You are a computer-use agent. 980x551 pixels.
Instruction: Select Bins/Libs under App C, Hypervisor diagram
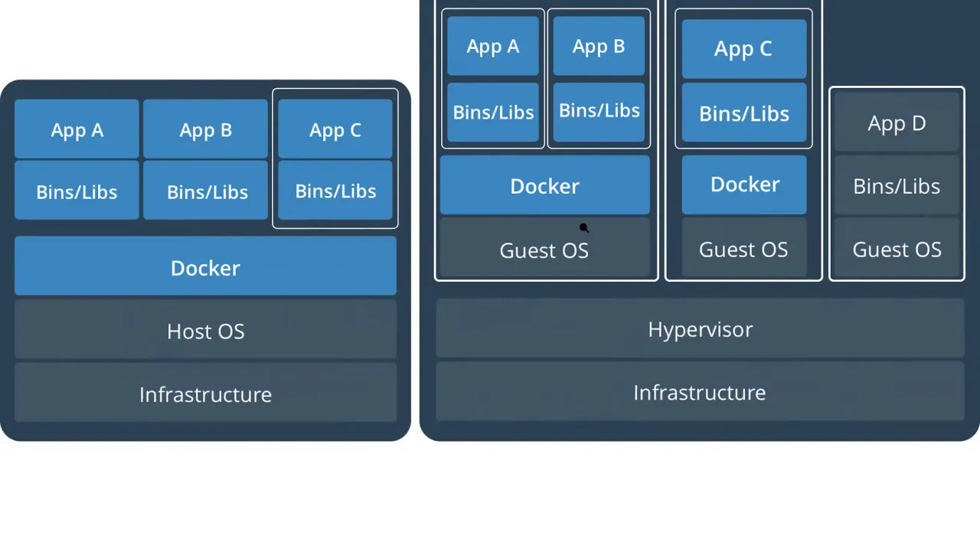(743, 112)
